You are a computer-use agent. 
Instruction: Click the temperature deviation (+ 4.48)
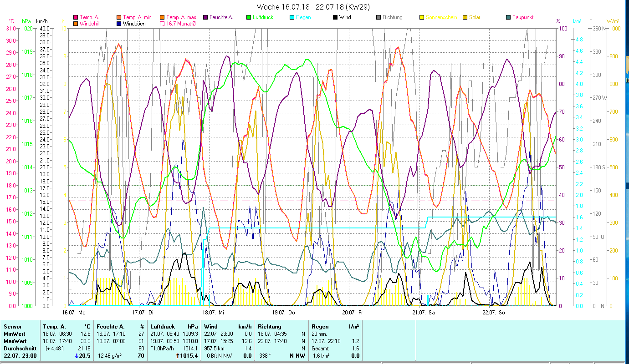click(54, 349)
